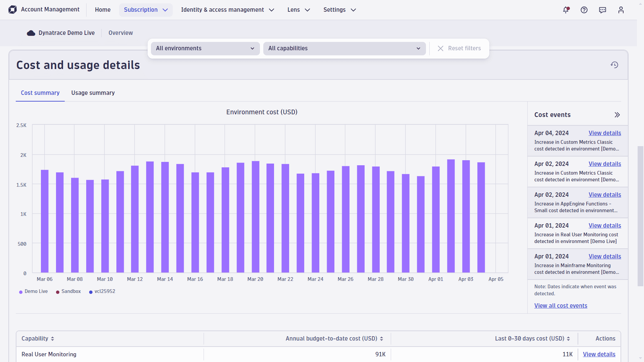Click View details for Real User Monitoring
The image size is (644, 362).
point(599,354)
